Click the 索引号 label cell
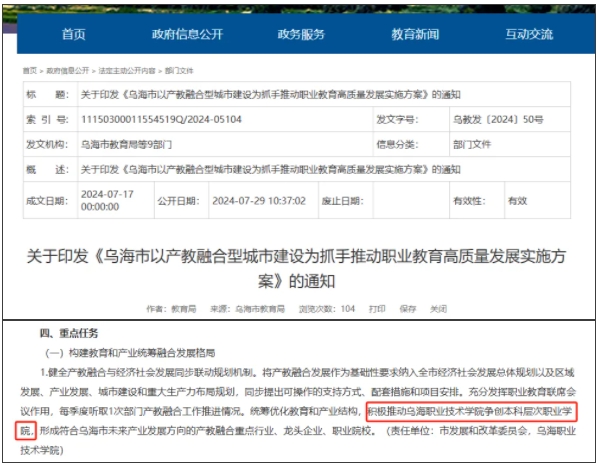The width and height of the screenshot is (597, 466). coord(50,120)
